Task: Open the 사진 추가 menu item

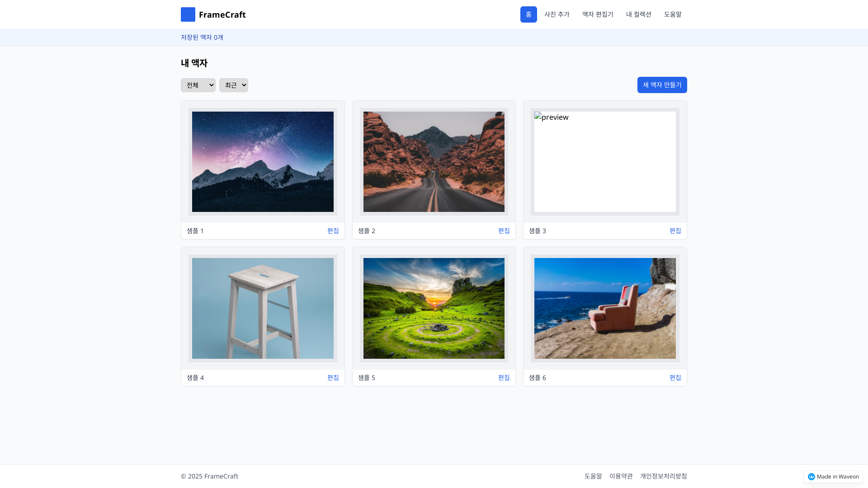Action: click(x=557, y=14)
